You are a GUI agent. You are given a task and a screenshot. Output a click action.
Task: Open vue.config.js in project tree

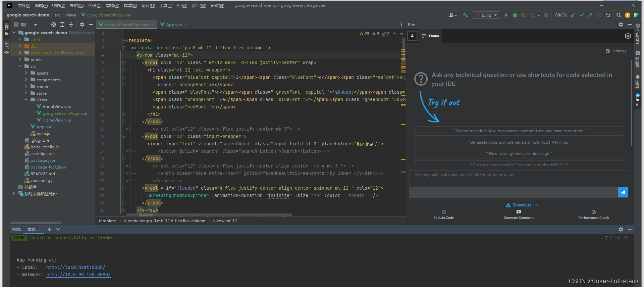click(42, 180)
